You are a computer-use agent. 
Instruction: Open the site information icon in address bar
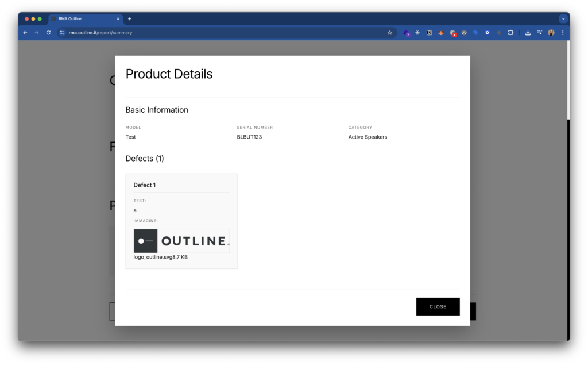63,33
